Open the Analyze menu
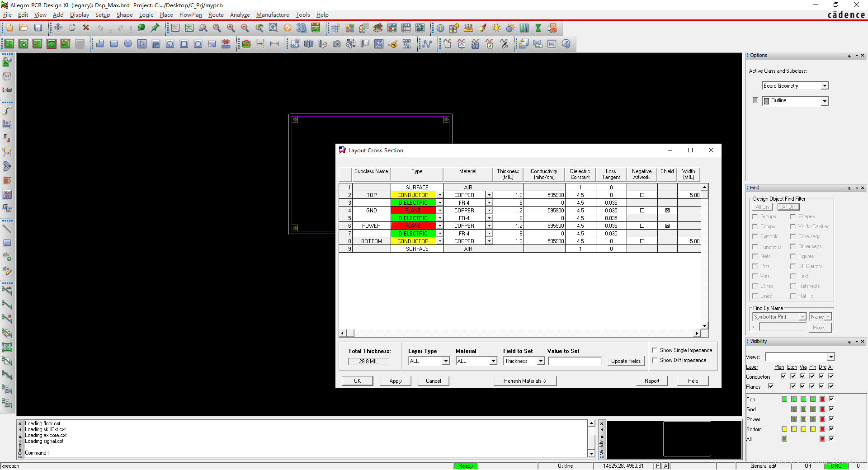 [240, 15]
